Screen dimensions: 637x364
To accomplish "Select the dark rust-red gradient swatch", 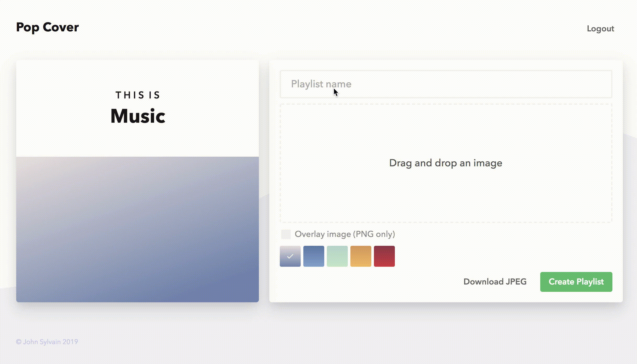I will (x=384, y=256).
